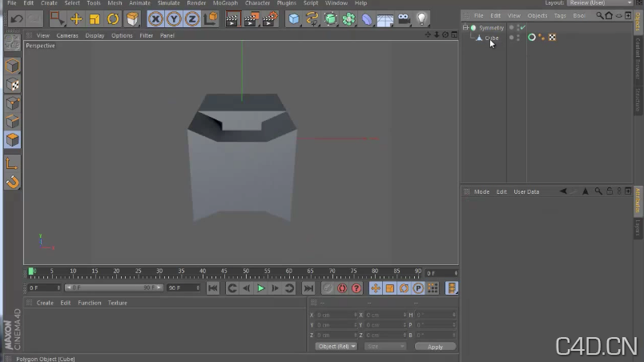Viewport: 644px width, 362px height.
Task: Toggle the Y axis lock
Action: 174,19
